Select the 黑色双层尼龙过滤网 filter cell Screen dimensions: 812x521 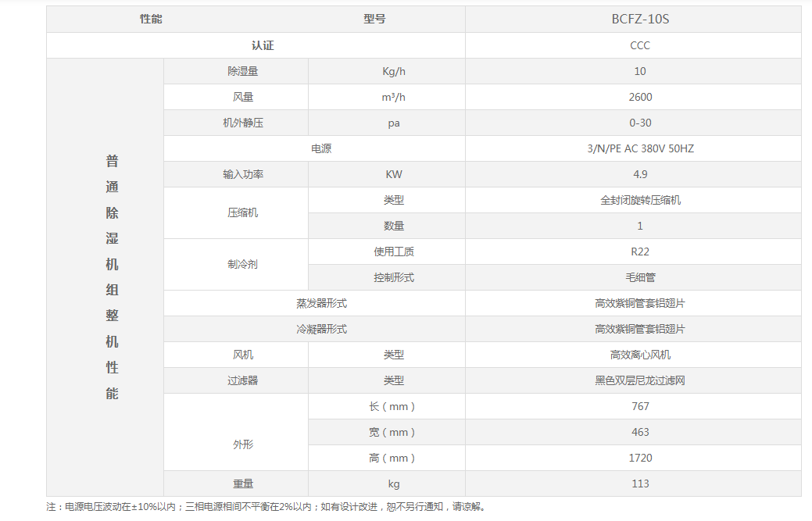pyautogui.click(x=640, y=380)
